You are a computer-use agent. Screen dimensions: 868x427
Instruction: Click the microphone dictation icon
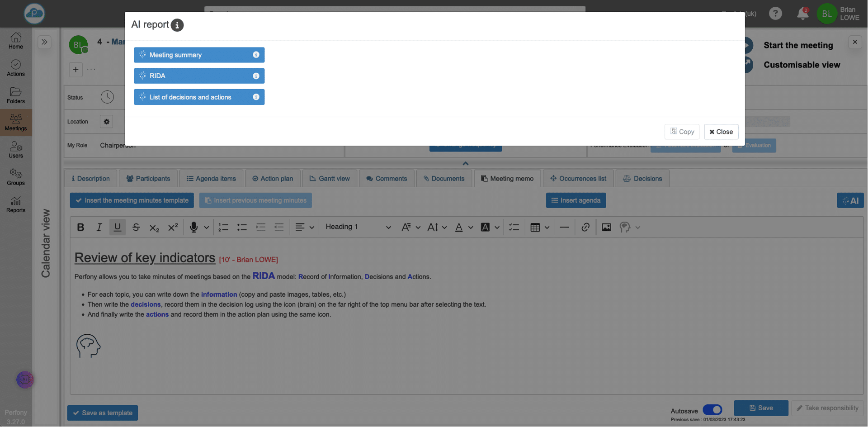click(193, 227)
